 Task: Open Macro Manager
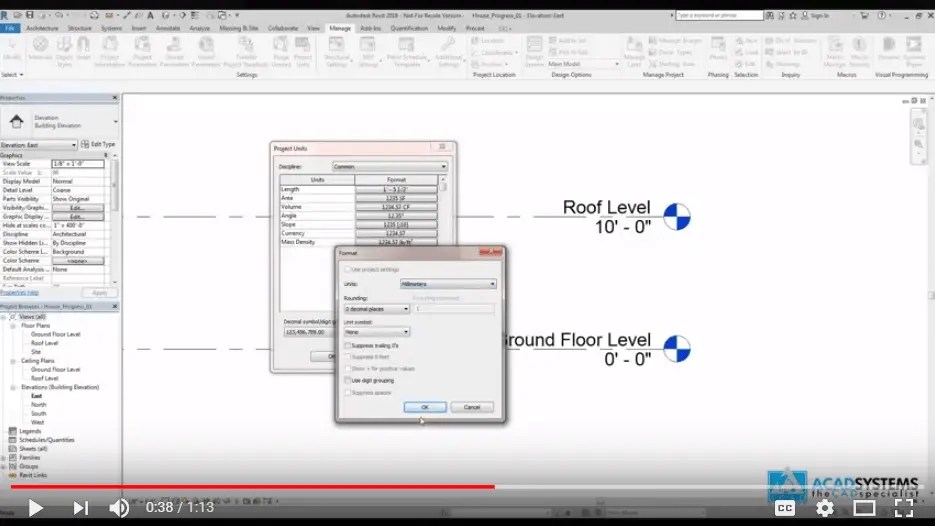(835, 50)
